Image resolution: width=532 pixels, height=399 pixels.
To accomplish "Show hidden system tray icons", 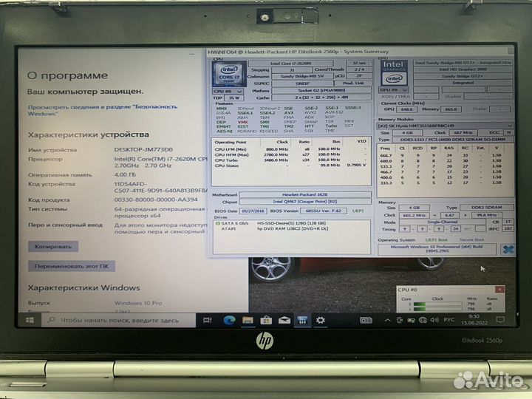I will click(387, 320).
